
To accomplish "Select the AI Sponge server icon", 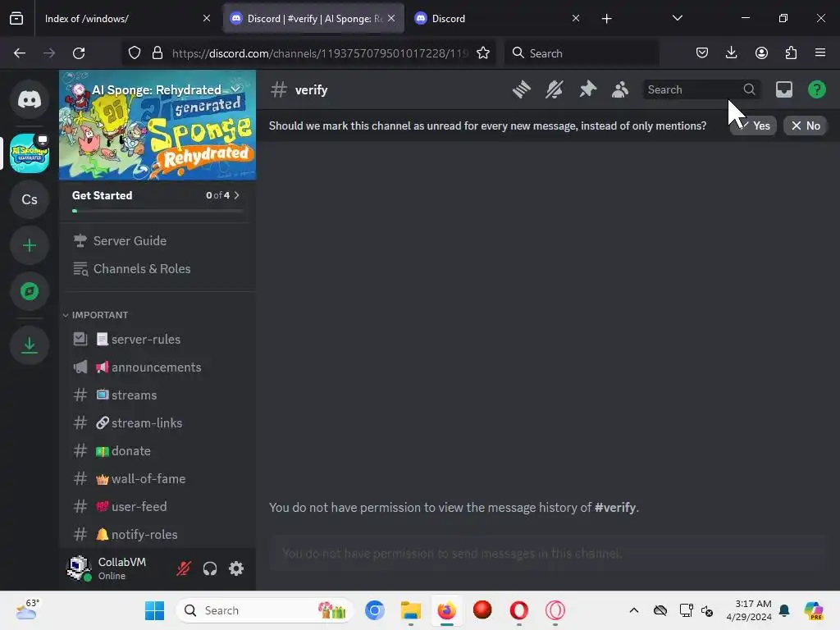I will [x=30, y=153].
